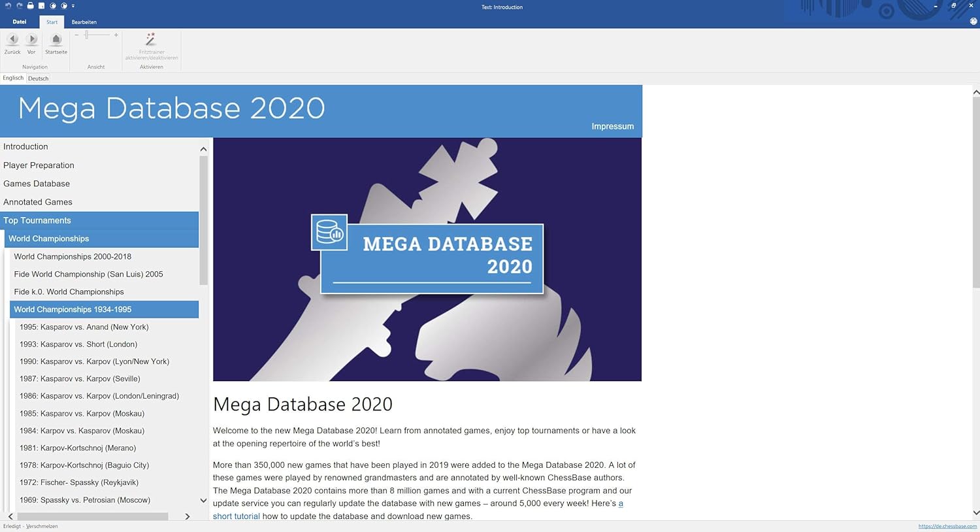Click the globe icon in quick access toolbar

[x=53, y=5]
